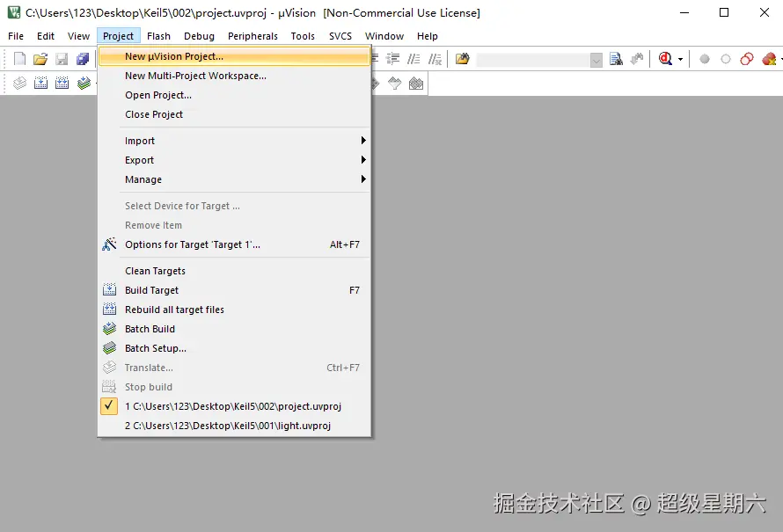Open the Help menu
The width and height of the screenshot is (783, 532).
pos(428,36)
